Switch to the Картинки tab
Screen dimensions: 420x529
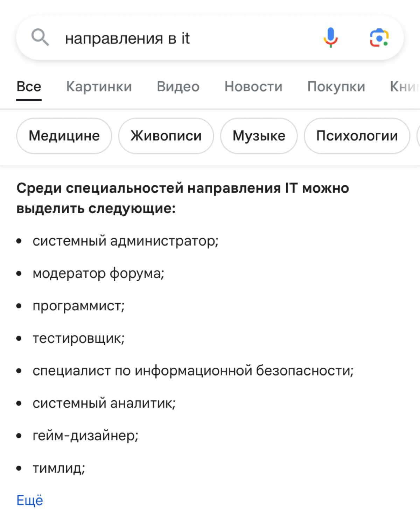pyautogui.click(x=99, y=87)
